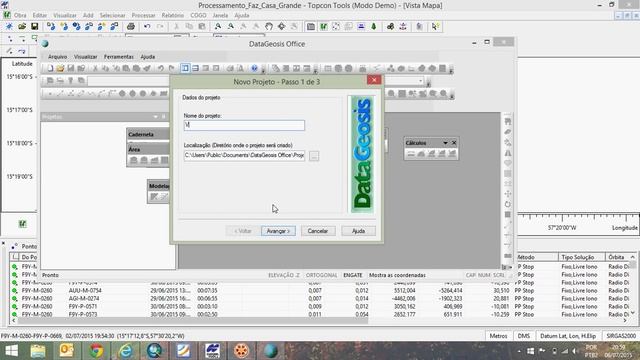This screenshot has height=360, width=640.
Task: Open File Explorer from the taskbar
Action: click(x=38, y=351)
